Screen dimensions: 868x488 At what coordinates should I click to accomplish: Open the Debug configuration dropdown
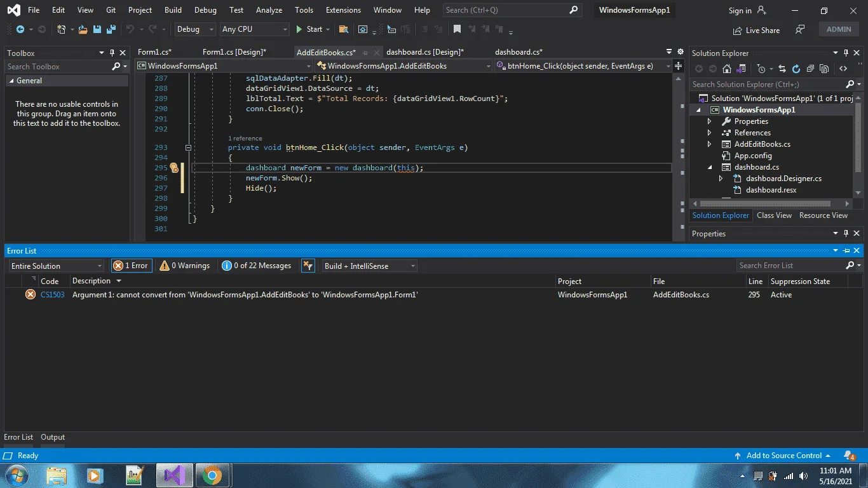(196, 29)
